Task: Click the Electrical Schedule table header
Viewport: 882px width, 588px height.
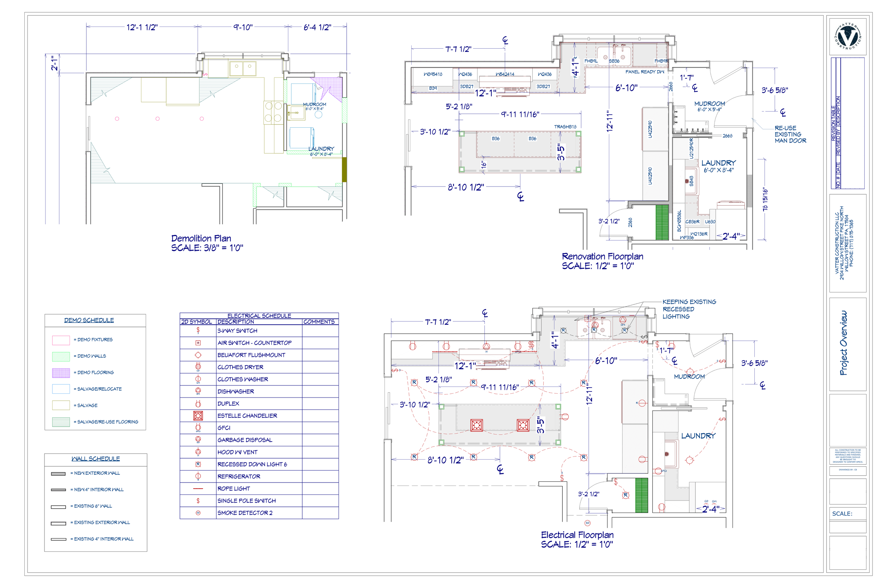Action: [x=259, y=316]
